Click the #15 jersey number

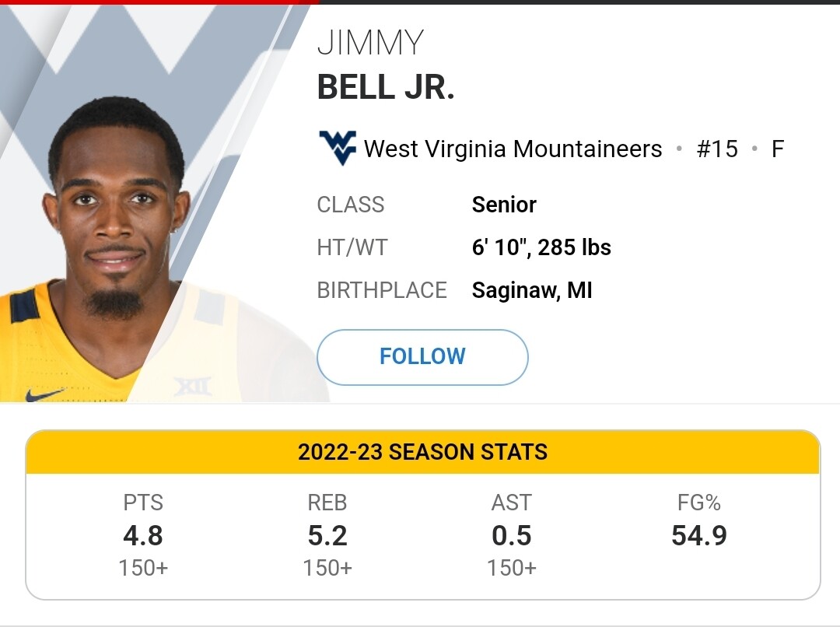(717, 149)
